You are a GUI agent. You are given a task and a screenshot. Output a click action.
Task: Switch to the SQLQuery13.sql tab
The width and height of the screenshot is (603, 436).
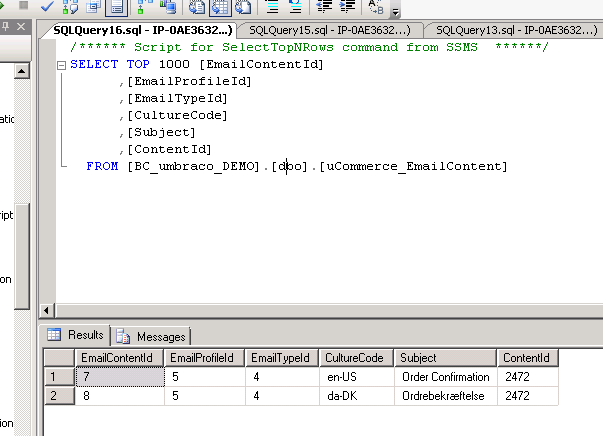tap(516, 30)
